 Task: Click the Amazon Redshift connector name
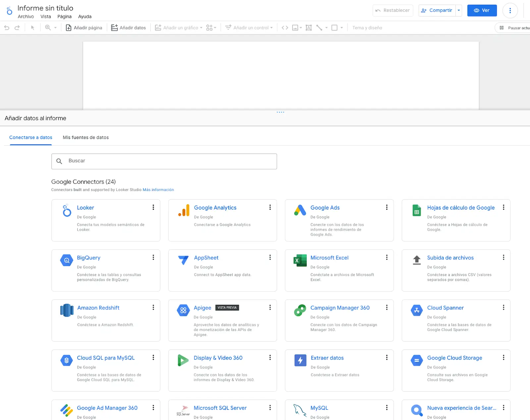coord(98,308)
